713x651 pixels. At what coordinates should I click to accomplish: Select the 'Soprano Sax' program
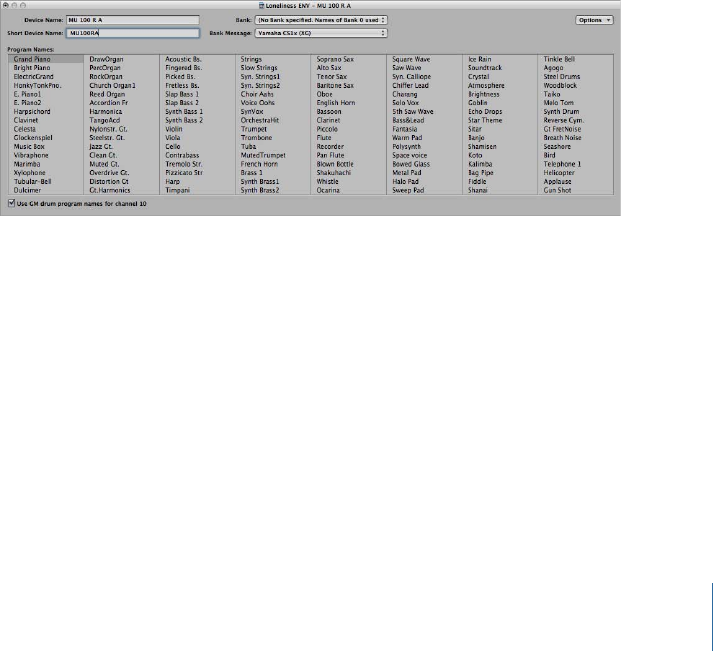click(335, 59)
